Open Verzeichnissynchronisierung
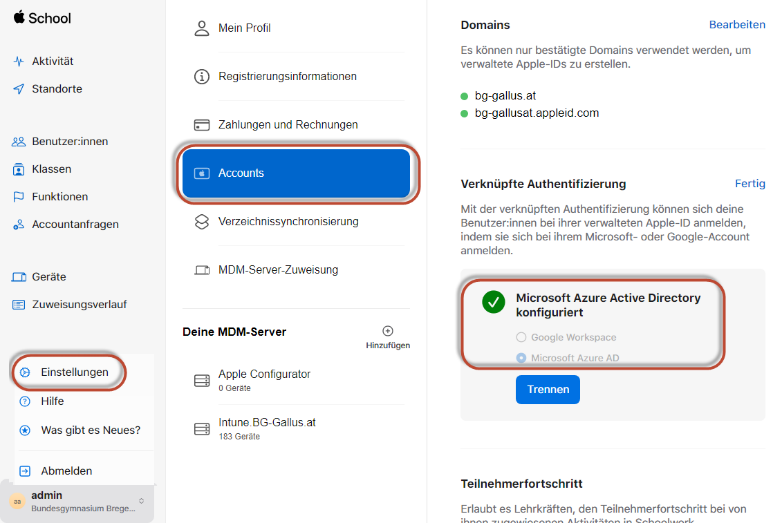Viewport: 773px width, 523px height. 288,221
